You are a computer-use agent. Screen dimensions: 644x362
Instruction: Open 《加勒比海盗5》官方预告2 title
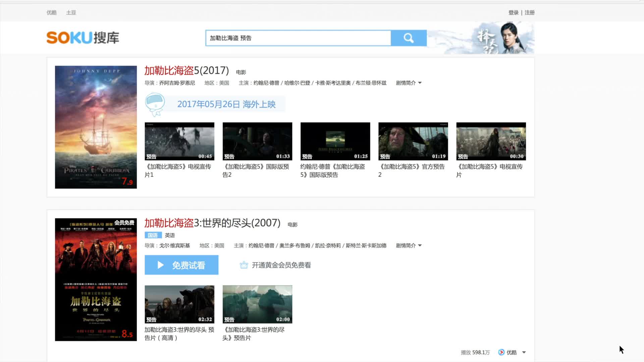412,171
